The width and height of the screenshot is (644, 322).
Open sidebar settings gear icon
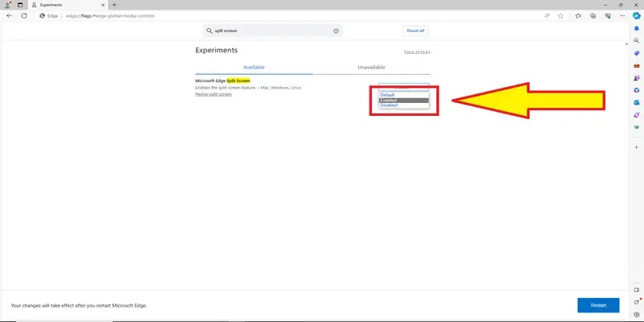(x=637, y=315)
